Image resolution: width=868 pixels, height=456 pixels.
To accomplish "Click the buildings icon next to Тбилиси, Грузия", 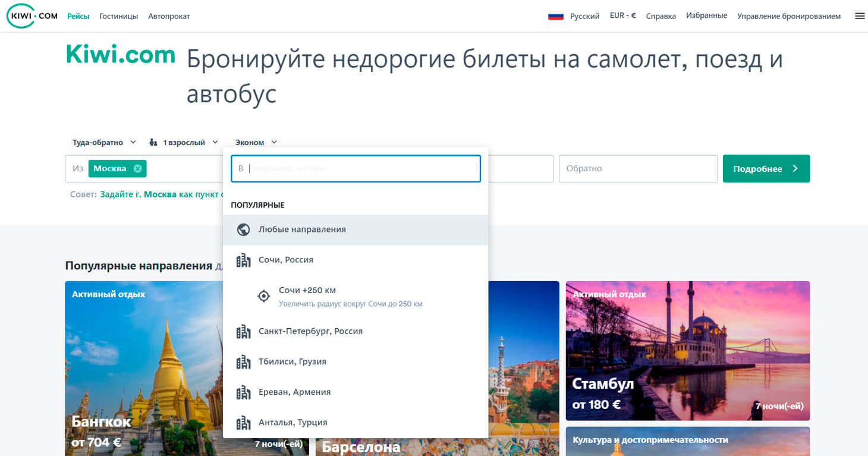I will pos(243,361).
